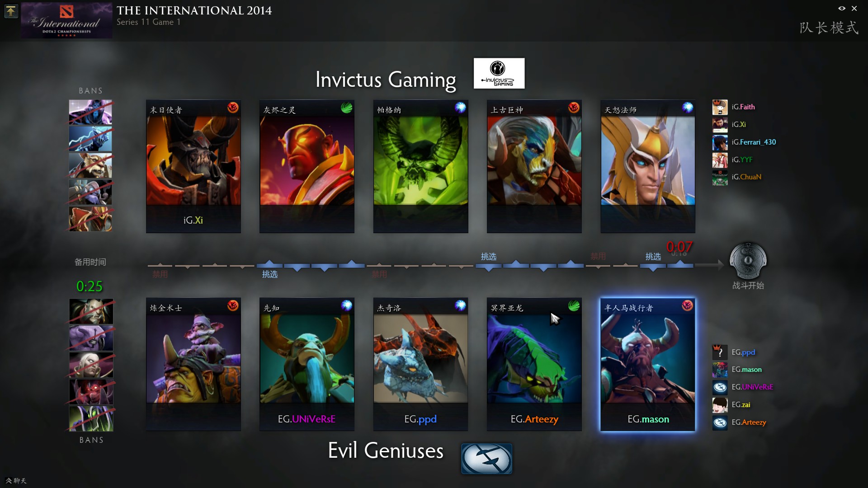Click the final pick marker on the draft timeline
The image size is (868, 488).
point(680,263)
